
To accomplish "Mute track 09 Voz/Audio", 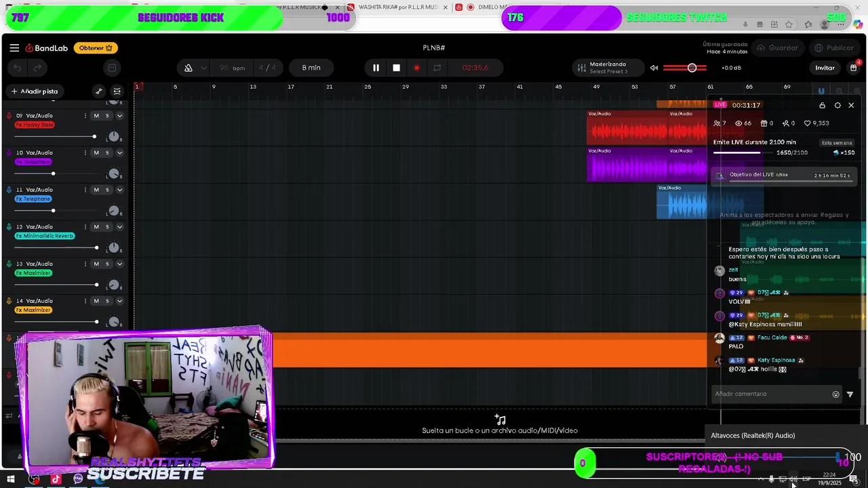I will pos(96,116).
